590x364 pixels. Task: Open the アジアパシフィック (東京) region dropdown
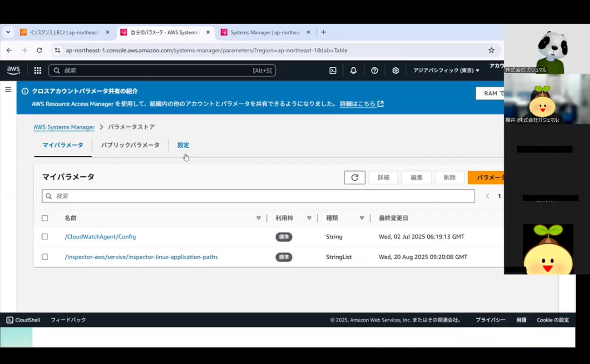tap(446, 71)
